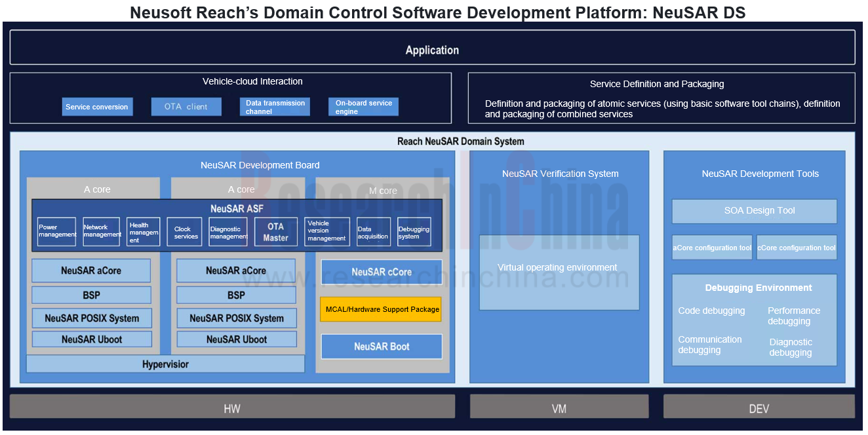Click NeuSAR Uboot in the right A core column

click(x=237, y=339)
